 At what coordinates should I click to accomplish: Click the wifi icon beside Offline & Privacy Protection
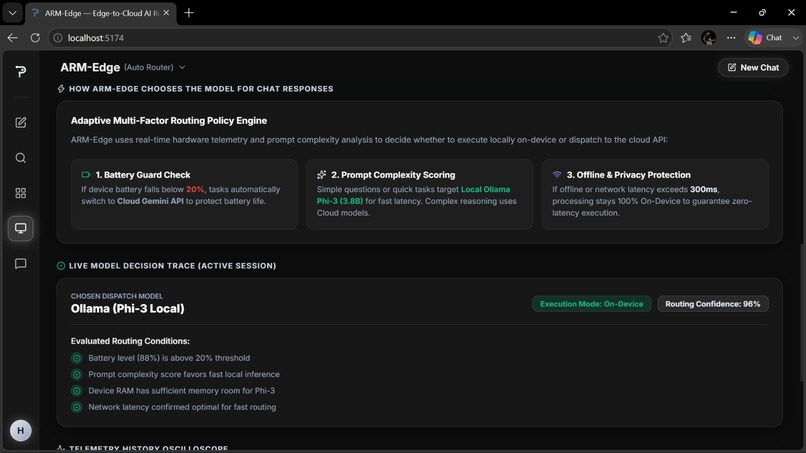(557, 174)
